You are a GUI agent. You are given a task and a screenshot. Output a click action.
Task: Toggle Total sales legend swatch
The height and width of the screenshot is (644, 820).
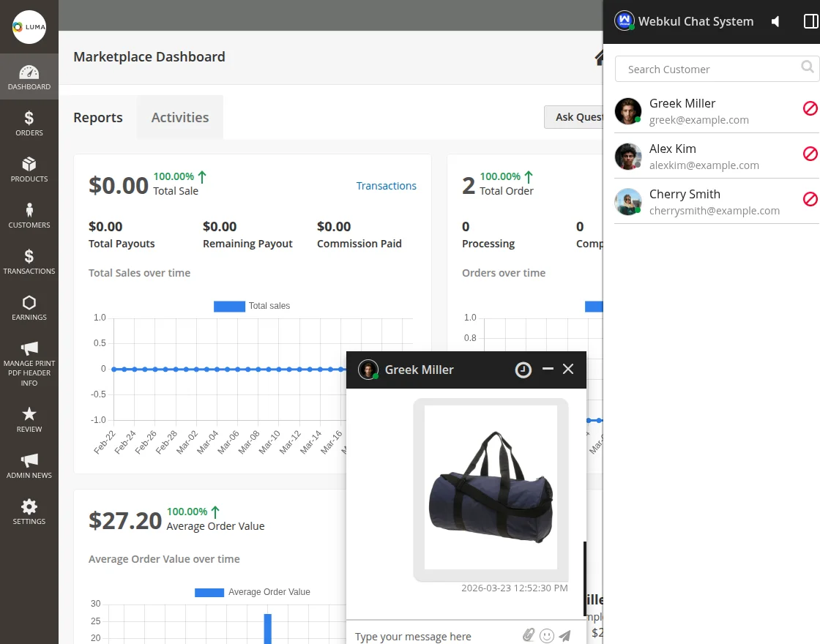coord(229,307)
